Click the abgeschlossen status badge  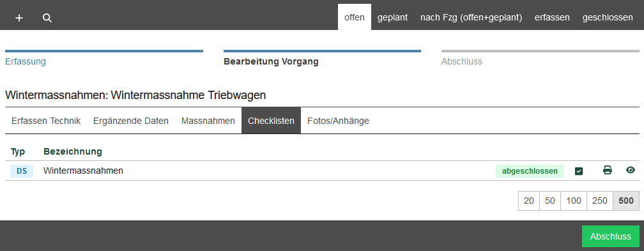(x=530, y=171)
